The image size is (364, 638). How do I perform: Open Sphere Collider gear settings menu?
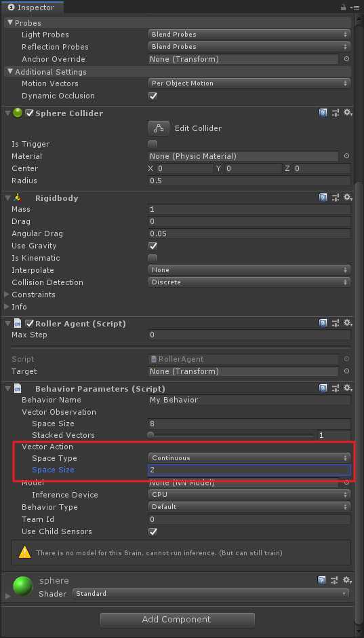point(347,113)
